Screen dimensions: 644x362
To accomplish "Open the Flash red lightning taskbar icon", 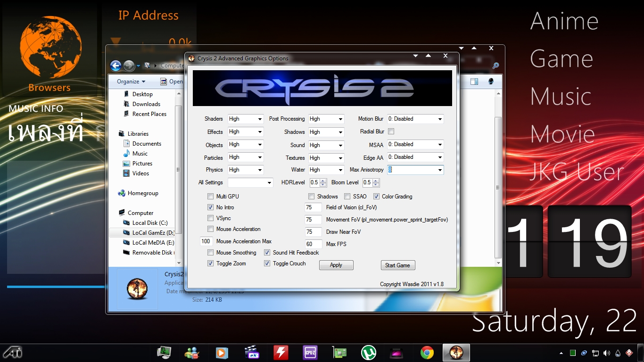I will tap(281, 353).
